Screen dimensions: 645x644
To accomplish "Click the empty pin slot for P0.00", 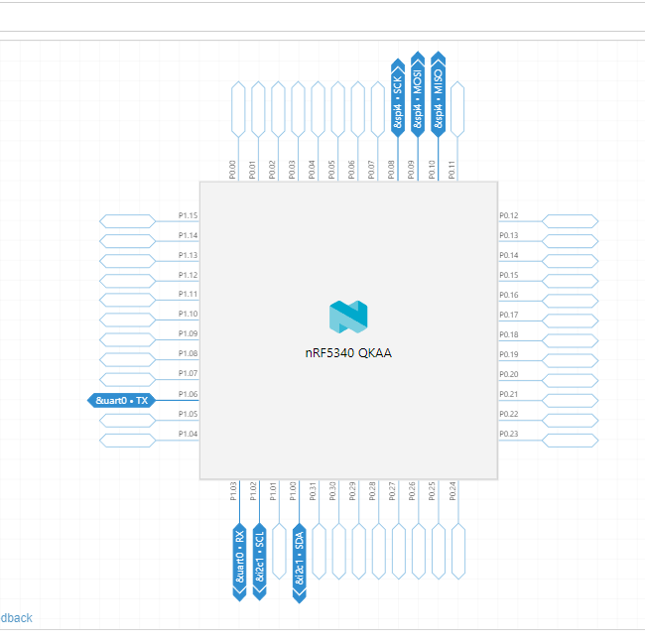I will click(x=238, y=109).
